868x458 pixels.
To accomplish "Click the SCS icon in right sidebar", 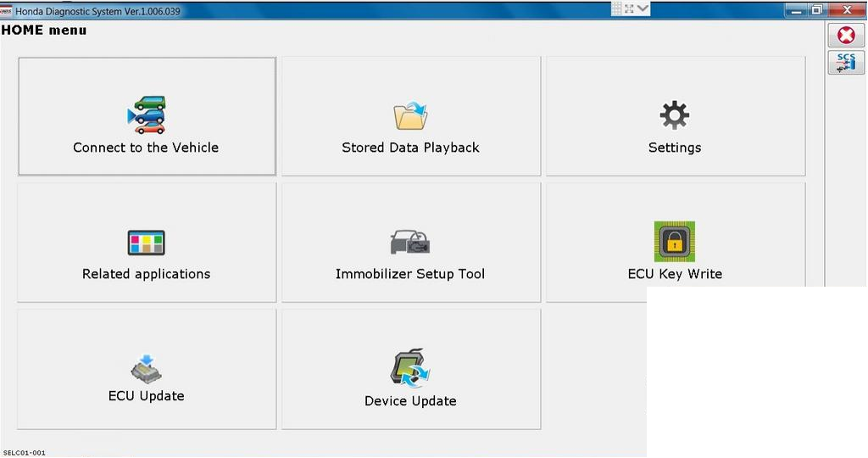I will tap(845, 63).
